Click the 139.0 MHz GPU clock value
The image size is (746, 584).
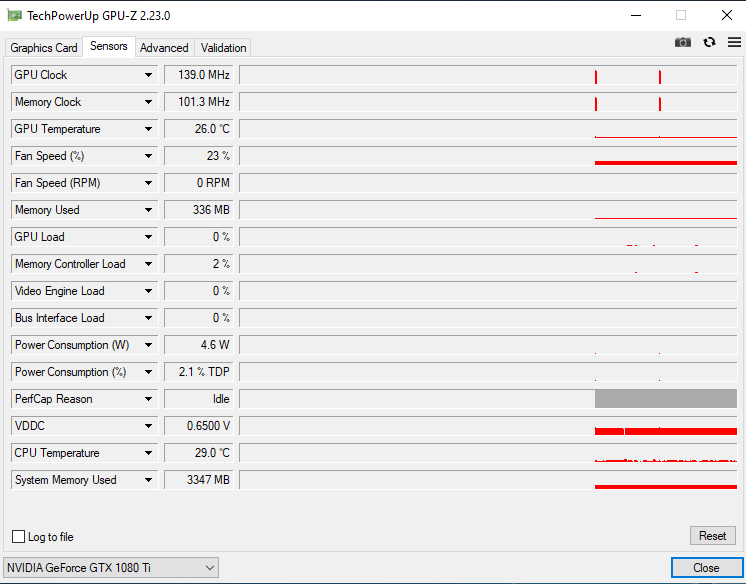pyautogui.click(x=199, y=75)
